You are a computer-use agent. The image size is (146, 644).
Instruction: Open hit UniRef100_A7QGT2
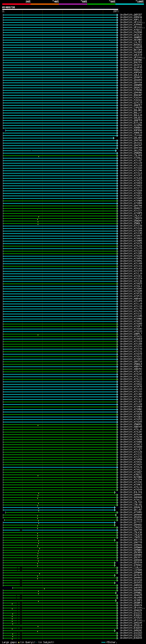click(131, 30)
